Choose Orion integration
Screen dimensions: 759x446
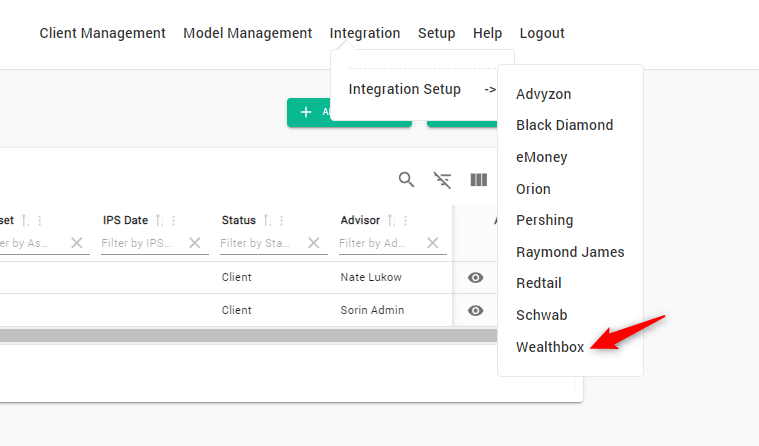click(x=533, y=189)
